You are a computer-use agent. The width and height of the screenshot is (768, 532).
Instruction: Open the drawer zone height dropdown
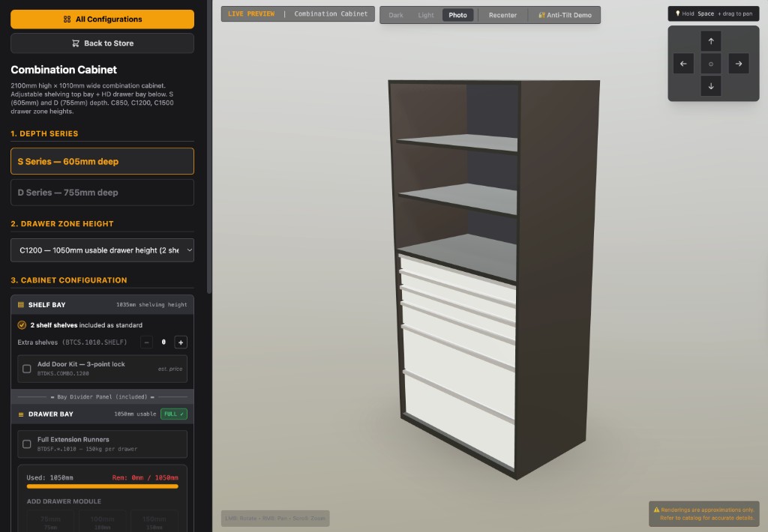tap(102, 250)
